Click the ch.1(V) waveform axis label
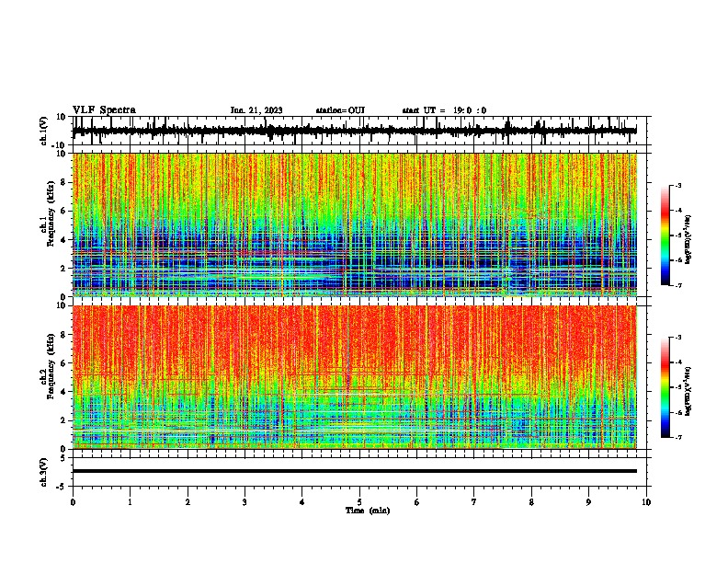The width and height of the screenshot is (728, 563). point(43,131)
